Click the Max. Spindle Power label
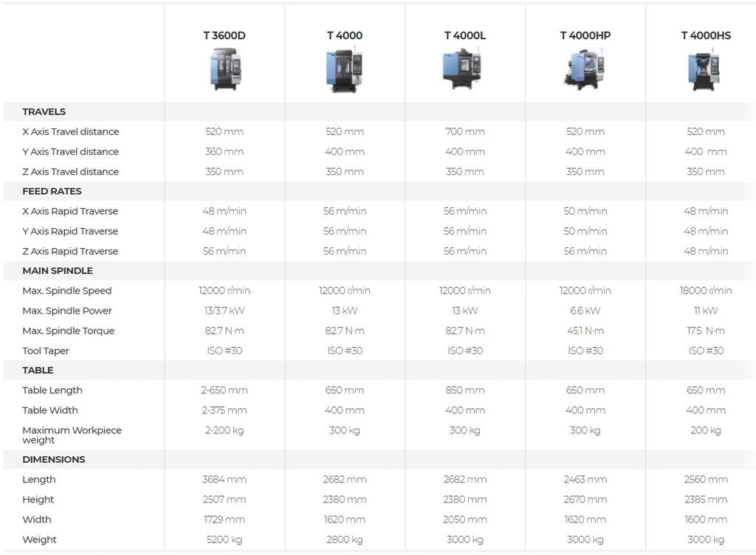756x555 pixels. [67, 311]
